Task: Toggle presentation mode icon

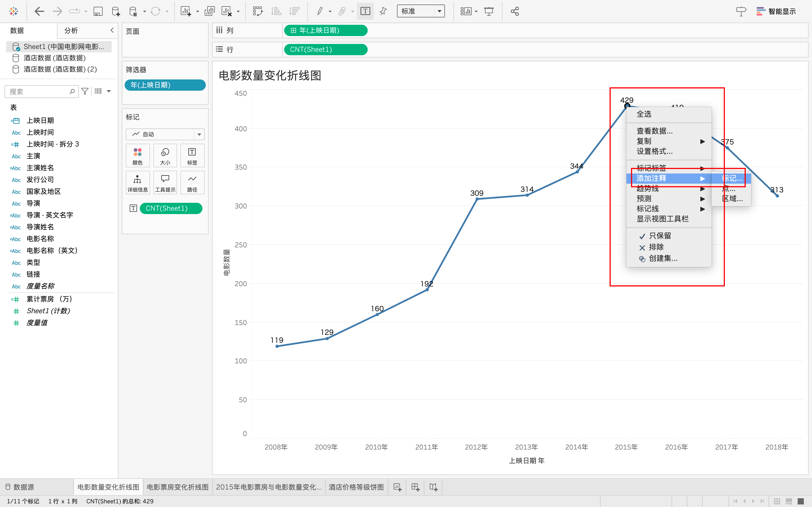Action: tap(489, 11)
